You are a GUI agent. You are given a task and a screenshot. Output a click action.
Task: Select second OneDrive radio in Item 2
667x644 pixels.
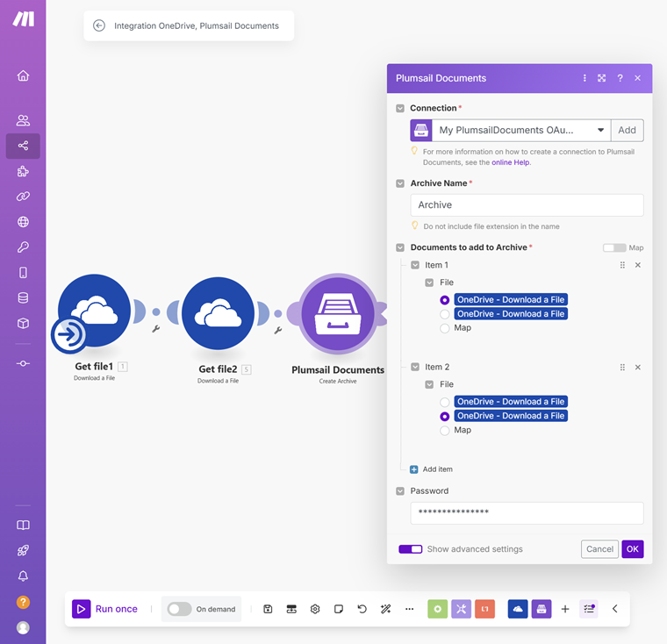pyautogui.click(x=445, y=417)
